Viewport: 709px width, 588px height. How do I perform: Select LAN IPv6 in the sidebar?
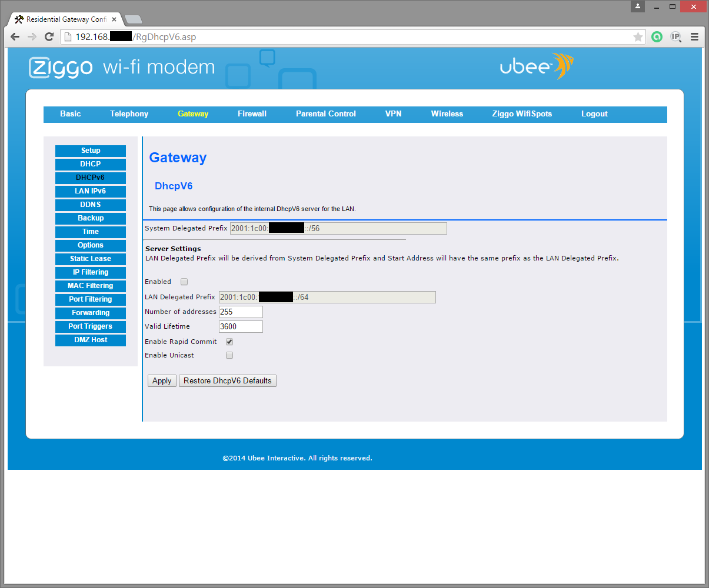(91, 191)
